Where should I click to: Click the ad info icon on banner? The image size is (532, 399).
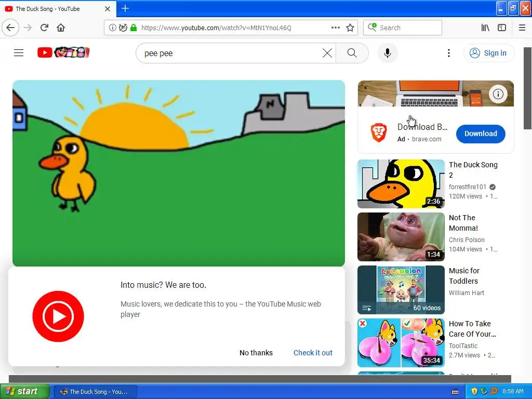click(498, 94)
